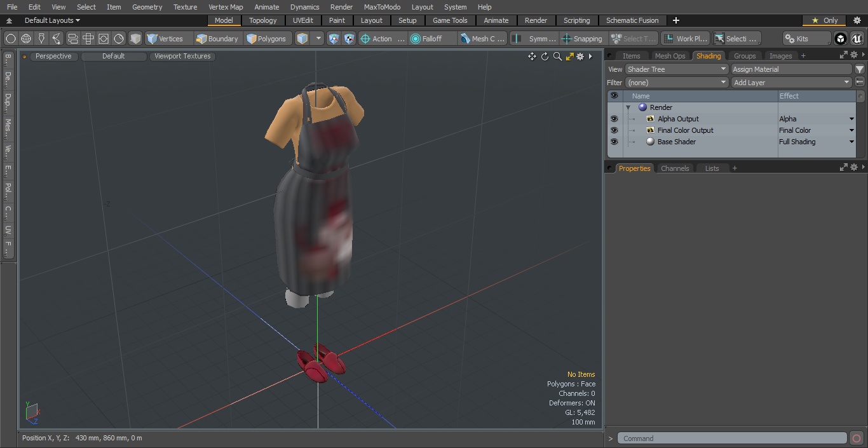This screenshot has width=868, height=448.
Task: Activate Polygons selection mode
Action: click(266, 39)
